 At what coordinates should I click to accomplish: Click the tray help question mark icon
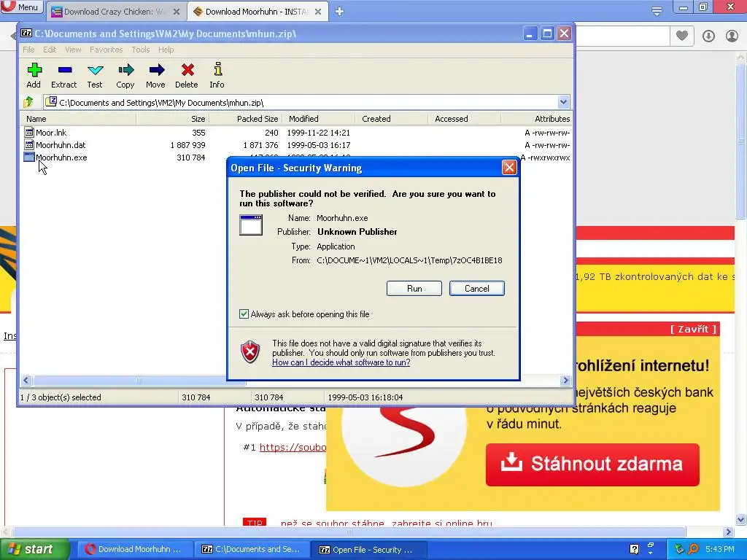pos(634,549)
